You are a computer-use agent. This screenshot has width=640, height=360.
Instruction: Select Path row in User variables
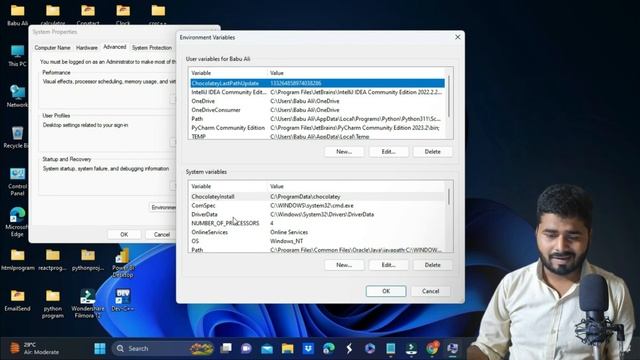(318, 119)
